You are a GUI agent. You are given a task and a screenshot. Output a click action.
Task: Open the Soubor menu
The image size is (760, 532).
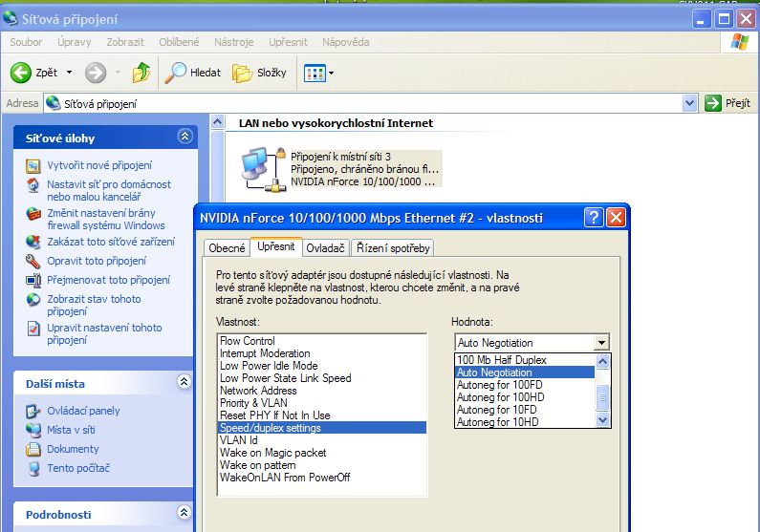pyautogui.click(x=26, y=42)
